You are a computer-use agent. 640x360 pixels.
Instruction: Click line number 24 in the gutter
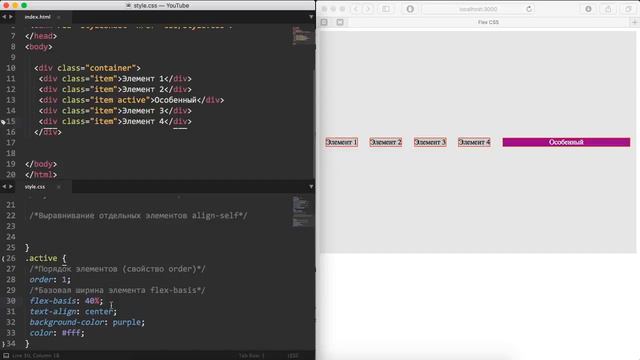pyautogui.click(x=11, y=237)
